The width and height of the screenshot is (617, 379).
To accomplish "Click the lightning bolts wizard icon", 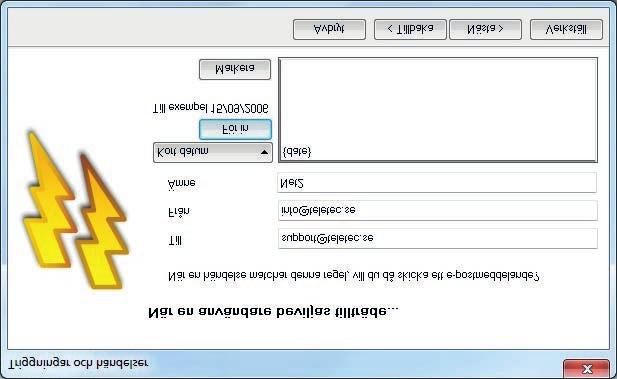I will coord(75,210).
